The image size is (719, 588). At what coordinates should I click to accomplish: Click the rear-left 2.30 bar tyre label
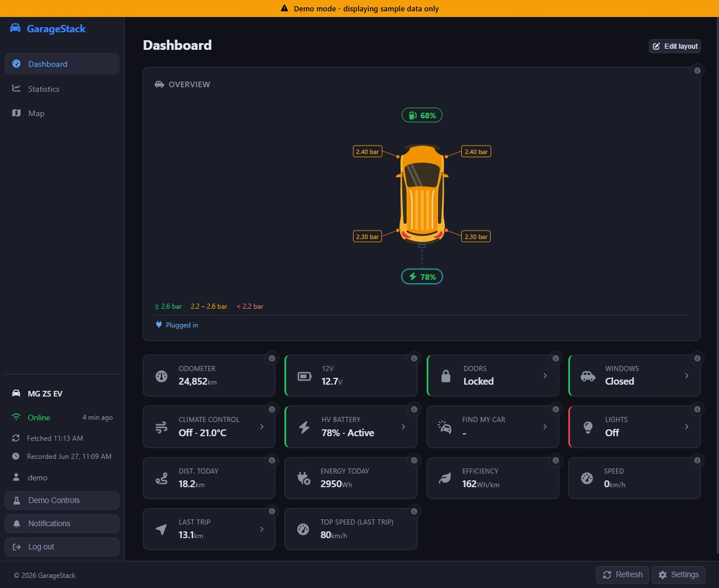[x=367, y=237]
